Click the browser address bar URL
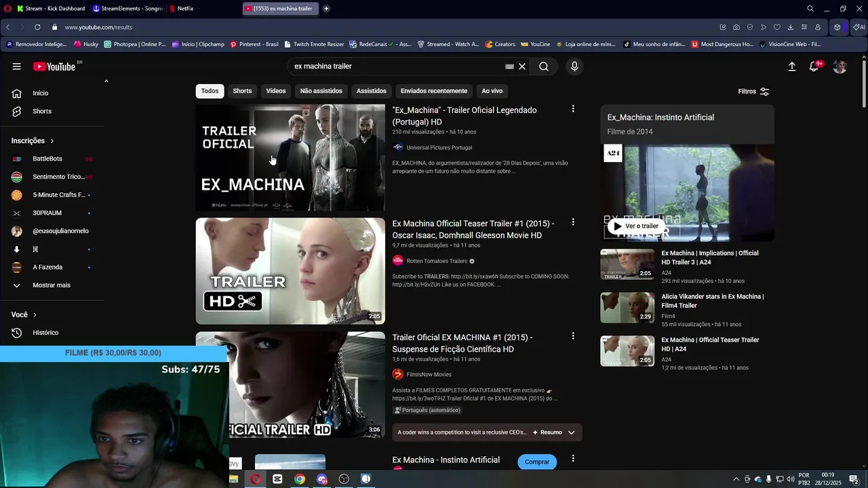The height and width of the screenshot is (488, 868). (x=98, y=27)
